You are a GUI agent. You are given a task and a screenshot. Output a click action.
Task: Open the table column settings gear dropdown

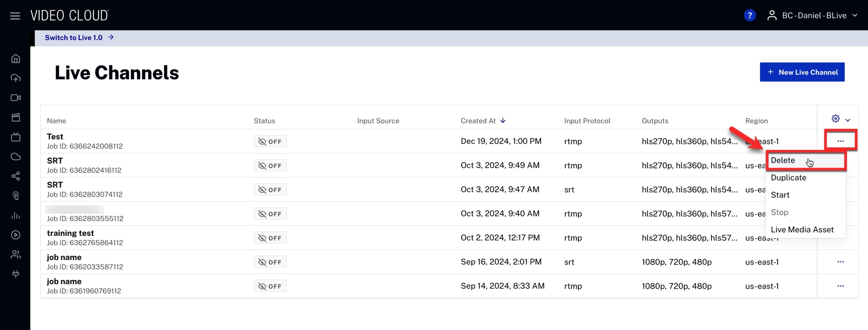(x=840, y=119)
